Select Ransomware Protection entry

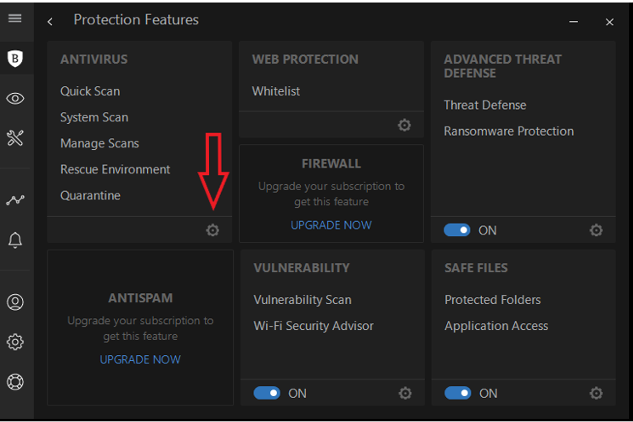click(509, 131)
